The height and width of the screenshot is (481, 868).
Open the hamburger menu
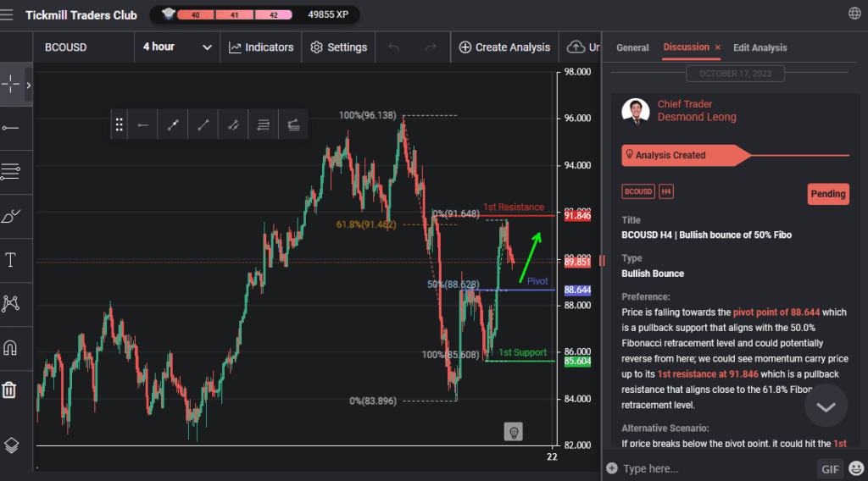click(7, 15)
